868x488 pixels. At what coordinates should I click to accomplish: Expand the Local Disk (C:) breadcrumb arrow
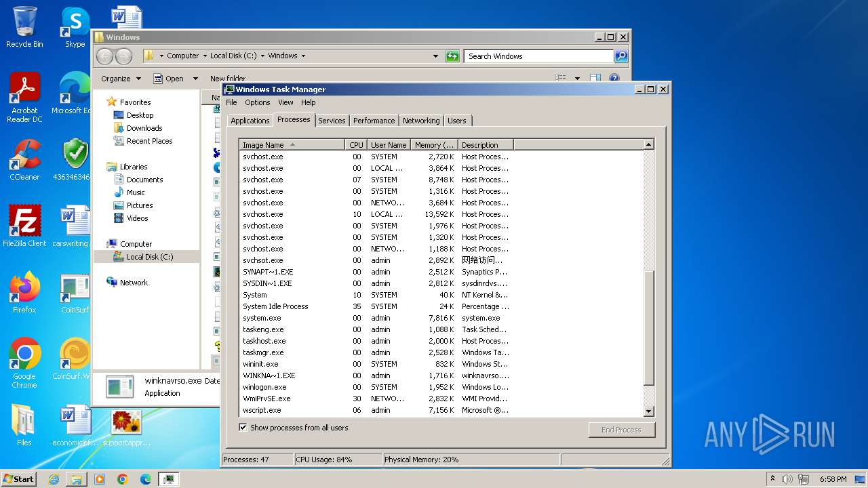(262, 56)
